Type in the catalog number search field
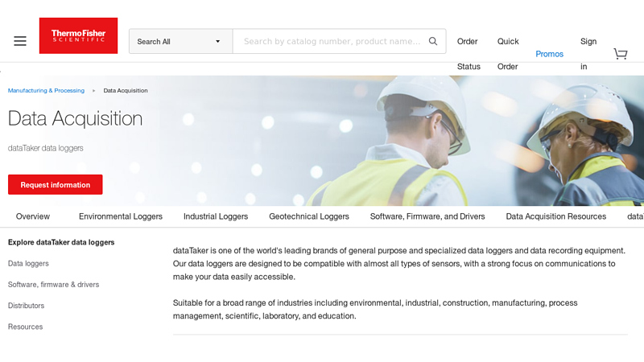The width and height of the screenshot is (644, 362). pyautogui.click(x=331, y=42)
